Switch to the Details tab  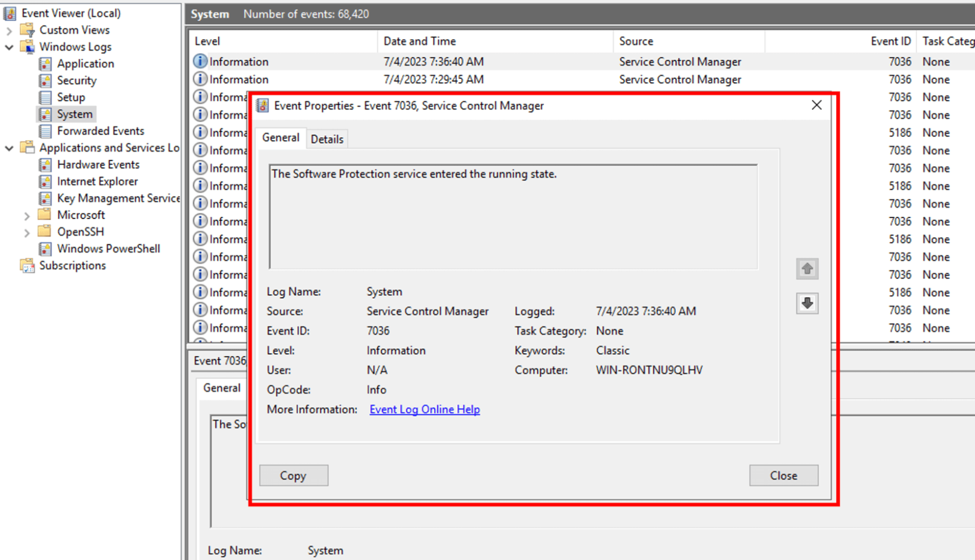pyautogui.click(x=326, y=138)
